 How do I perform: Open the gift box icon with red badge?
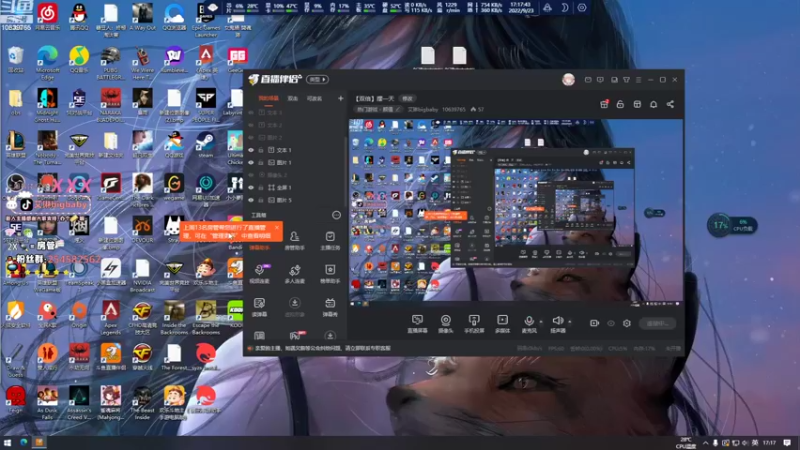pyautogui.click(x=604, y=104)
